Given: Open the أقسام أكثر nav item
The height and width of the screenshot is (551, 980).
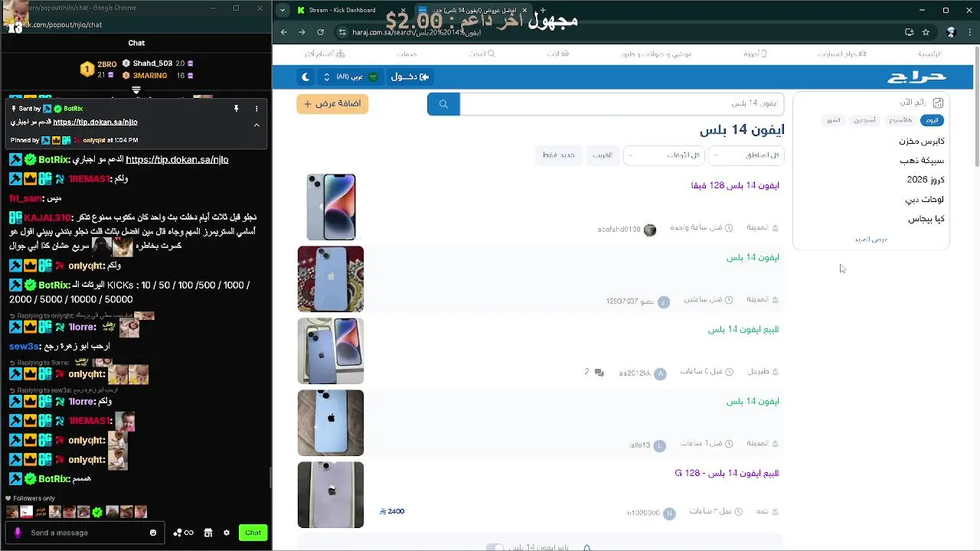Looking at the screenshot, I should click(325, 54).
